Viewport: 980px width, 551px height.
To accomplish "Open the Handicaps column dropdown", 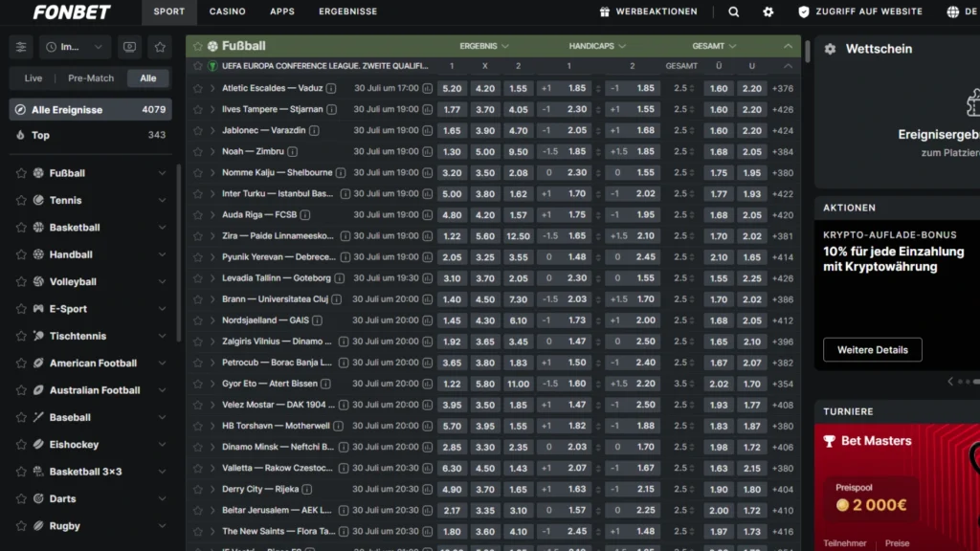I will point(597,46).
